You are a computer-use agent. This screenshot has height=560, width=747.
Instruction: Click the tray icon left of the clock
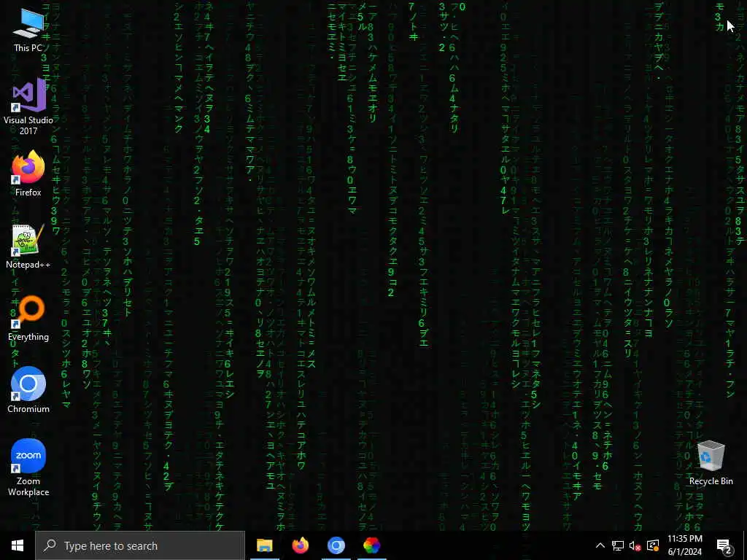[653, 545]
